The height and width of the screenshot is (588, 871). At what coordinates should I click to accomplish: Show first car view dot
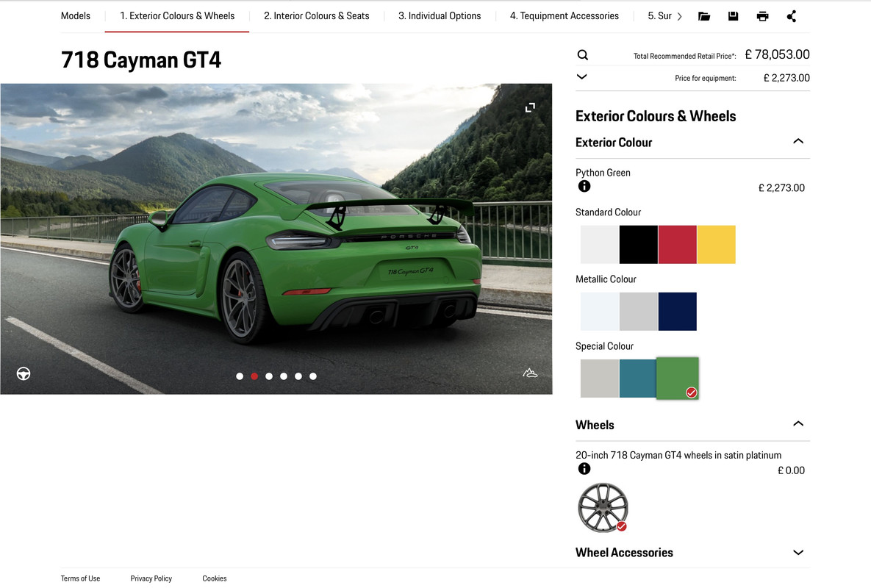240,376
